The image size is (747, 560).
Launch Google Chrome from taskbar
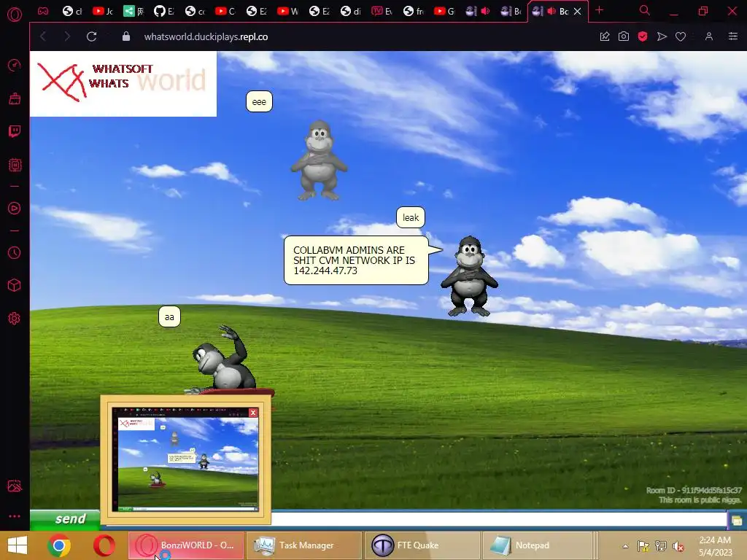[x=59, y=545]
